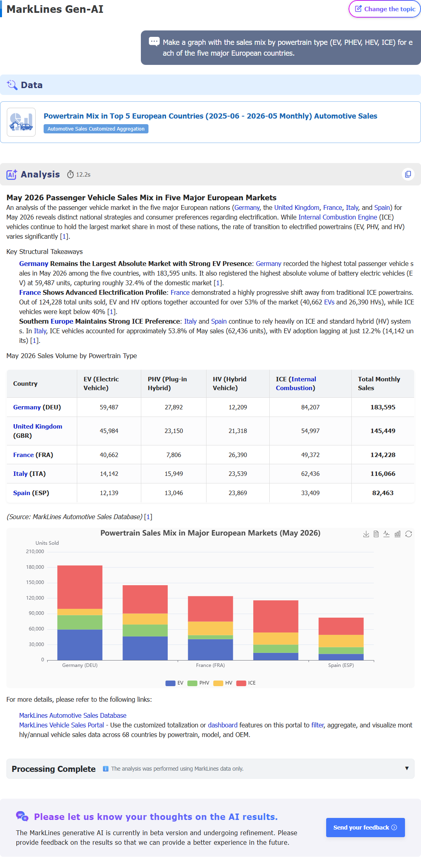Click the EV (Electric Vehicle) column header
Image resolution: width=421 pixels, height=868 pixels.
click(109, 383)
